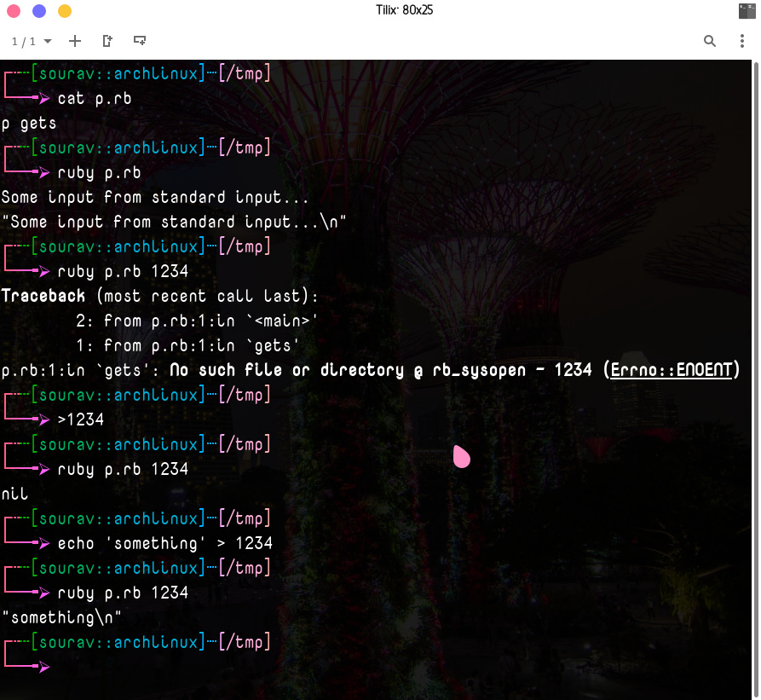The width and height of the screenshot is (761, 700).
Task: Click the underlined Errno::ENOENT error text
Action: coord(672,371)
